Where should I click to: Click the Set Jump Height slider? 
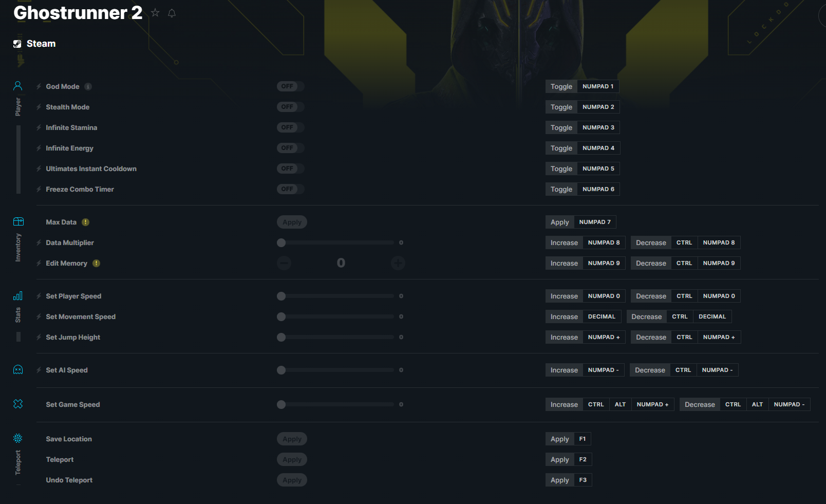(x=335, y=337)
